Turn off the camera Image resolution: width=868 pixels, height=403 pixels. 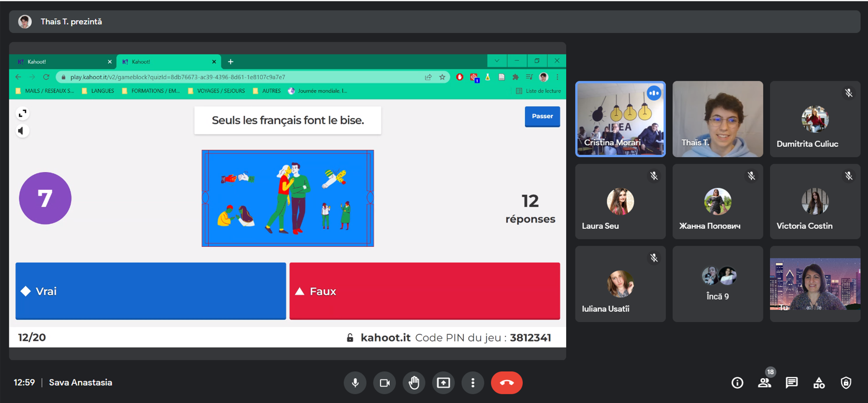pos(384,383)
